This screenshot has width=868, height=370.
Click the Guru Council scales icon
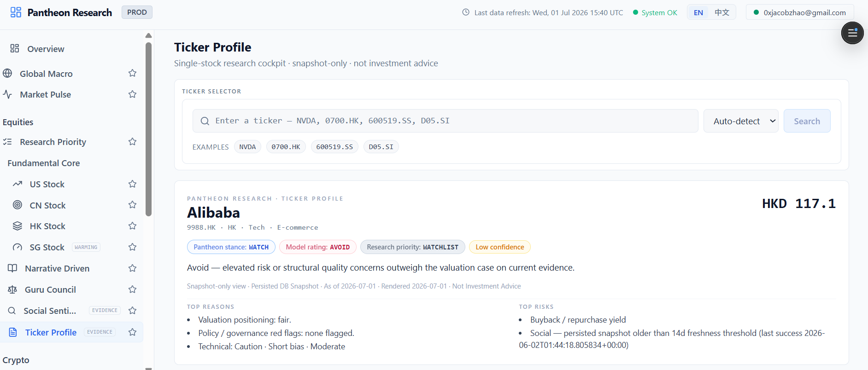[x=12, y=289]
